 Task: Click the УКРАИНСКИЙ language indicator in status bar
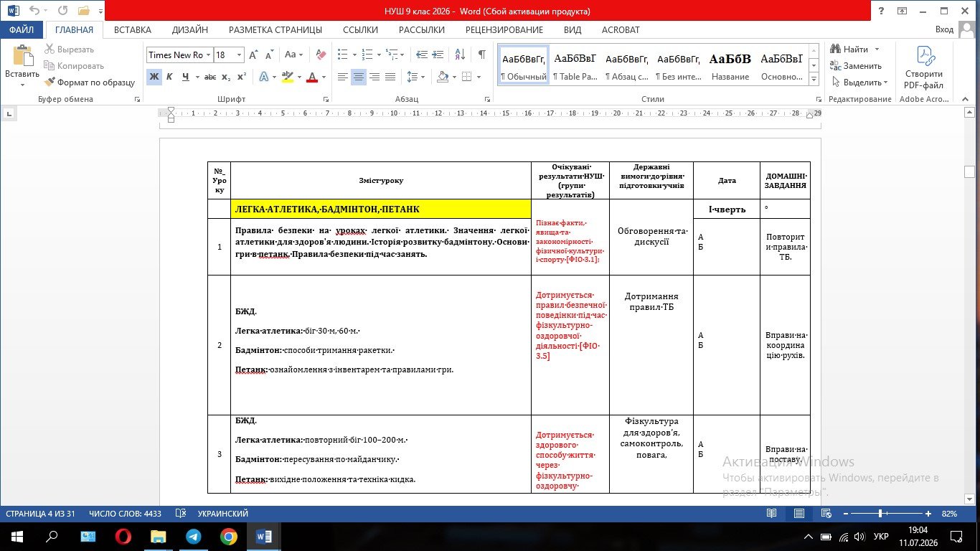tap(222, 514)
